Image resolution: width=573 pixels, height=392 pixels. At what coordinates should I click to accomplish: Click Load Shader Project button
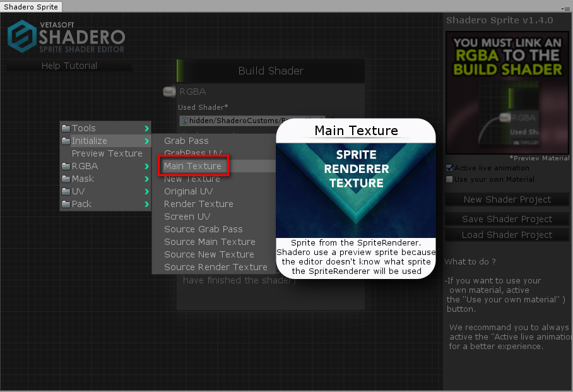pyautogui.click(x=507, y=235)
